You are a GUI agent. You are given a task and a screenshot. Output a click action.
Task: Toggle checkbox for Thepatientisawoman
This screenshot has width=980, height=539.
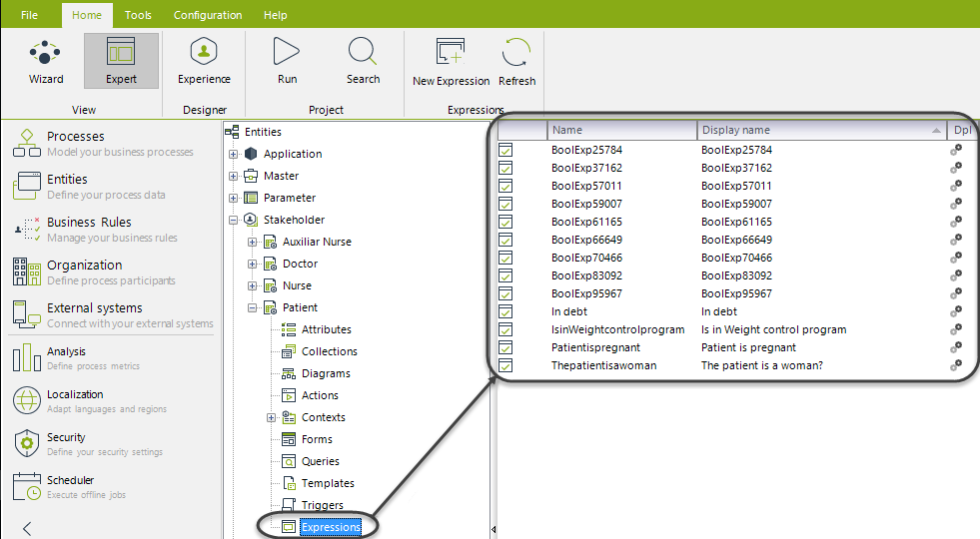pyautogui.click(x=505, y=365)
